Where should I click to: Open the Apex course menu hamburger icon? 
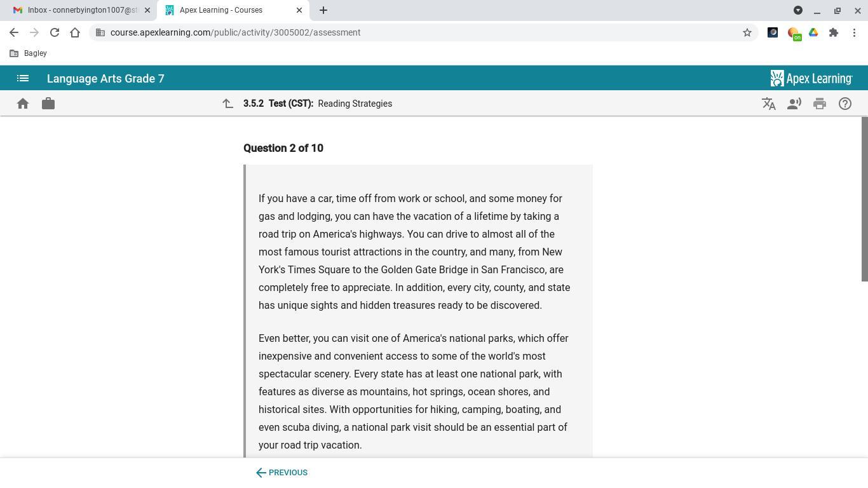click(x=23, y=79)
